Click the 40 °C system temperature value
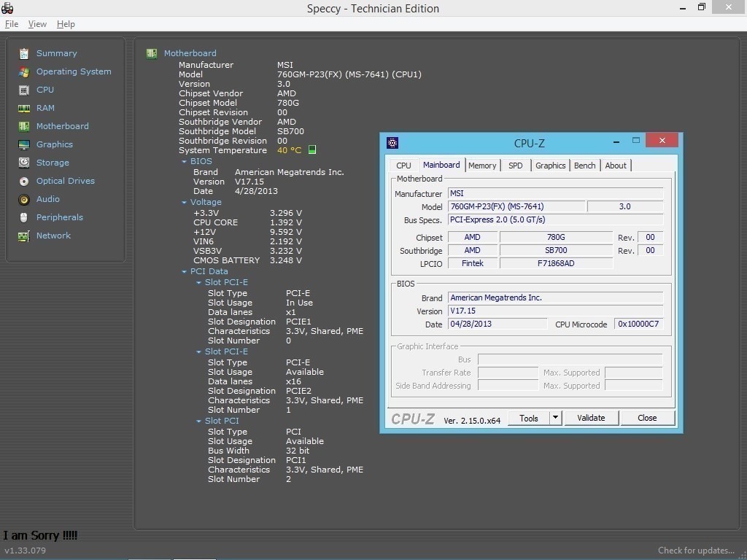Screen dimensions: 747x560 coord(289,150)
